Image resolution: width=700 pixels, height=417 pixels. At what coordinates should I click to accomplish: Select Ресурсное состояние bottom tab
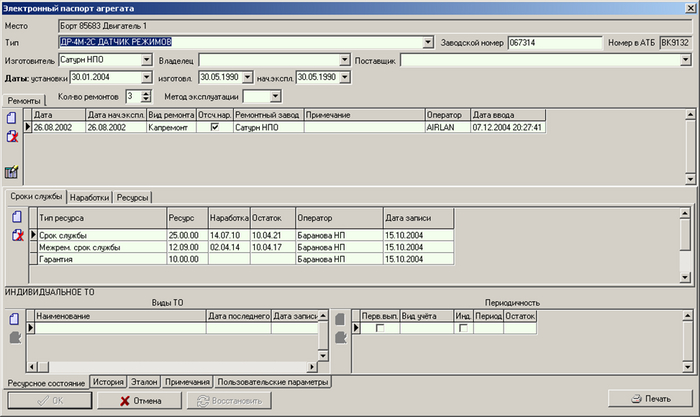click(x=46, y=383)
